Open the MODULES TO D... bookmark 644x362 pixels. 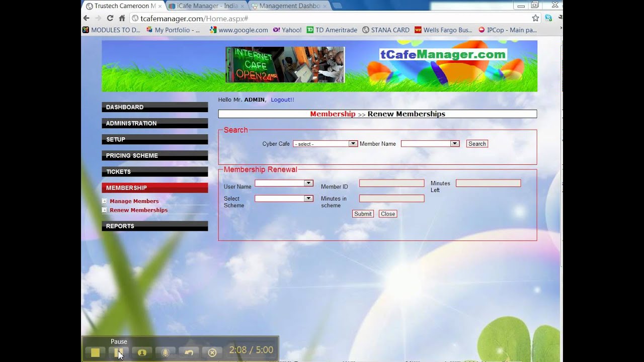coord(111,30)
